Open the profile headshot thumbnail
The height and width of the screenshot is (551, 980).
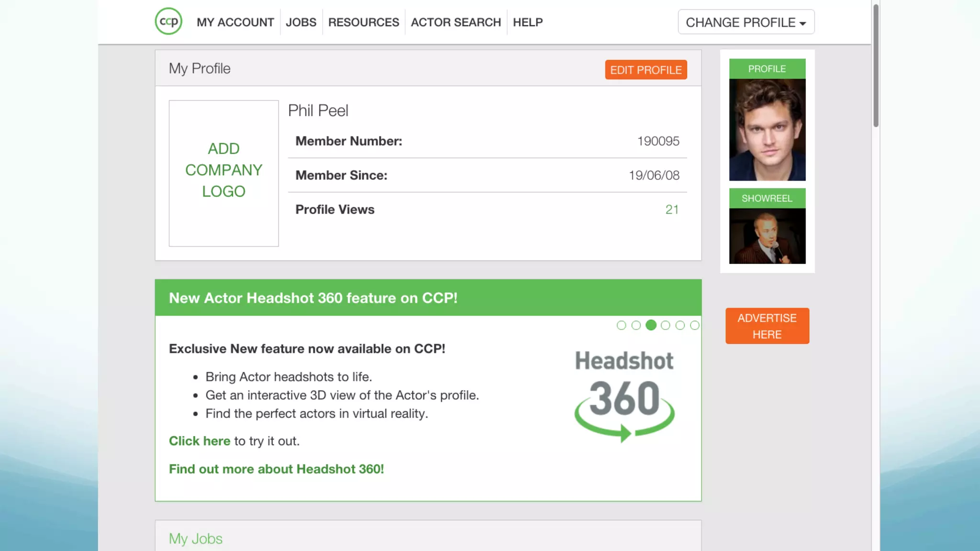coord(767,130)
